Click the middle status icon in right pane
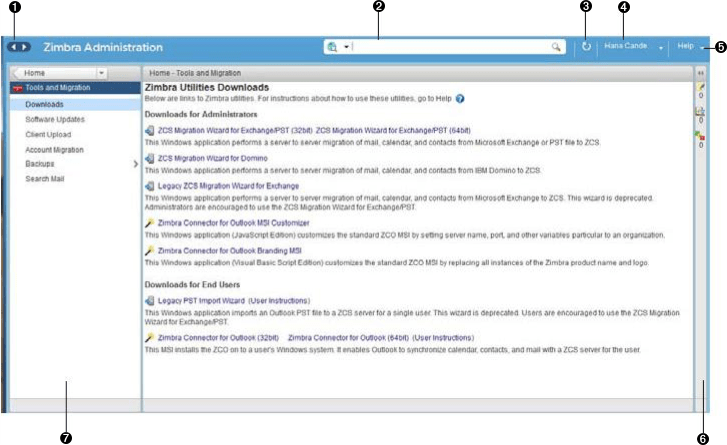 pyautogui.click(x=700, y=111)
